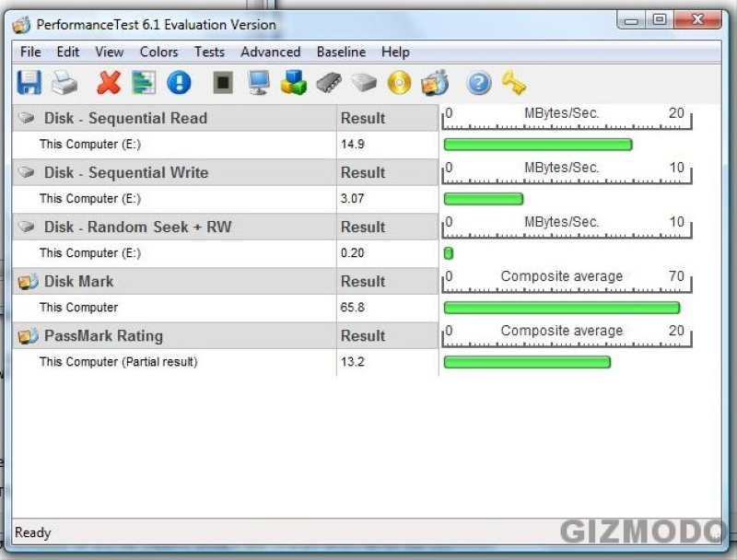Click the Random Seek + RW green bar

pos(449,253)
